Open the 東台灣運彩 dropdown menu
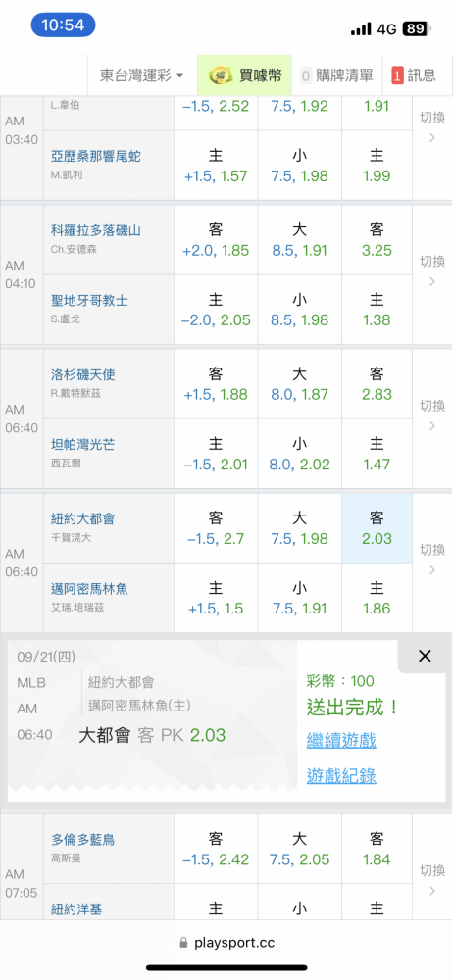The width and height of the screenshot is (453, 980). (x=142, y=75)
